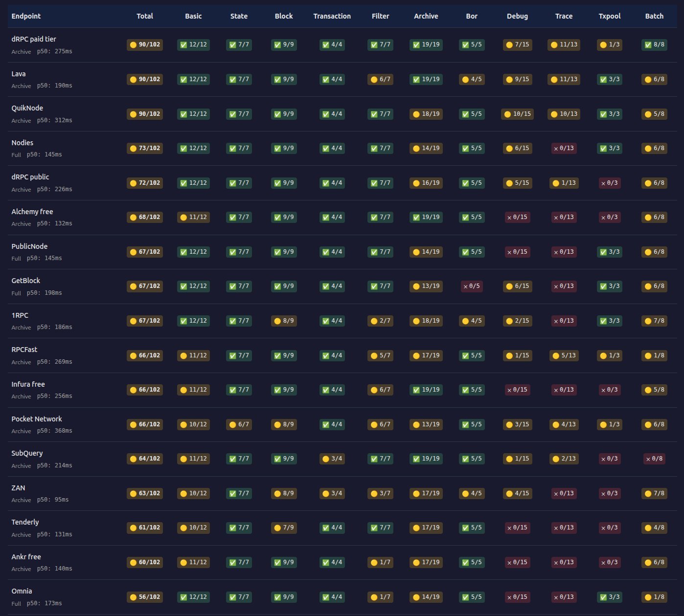Viewport: 684px width, 616px height.
Task: Click Infura free's Batch score 5/8
Action: [654, 390]
